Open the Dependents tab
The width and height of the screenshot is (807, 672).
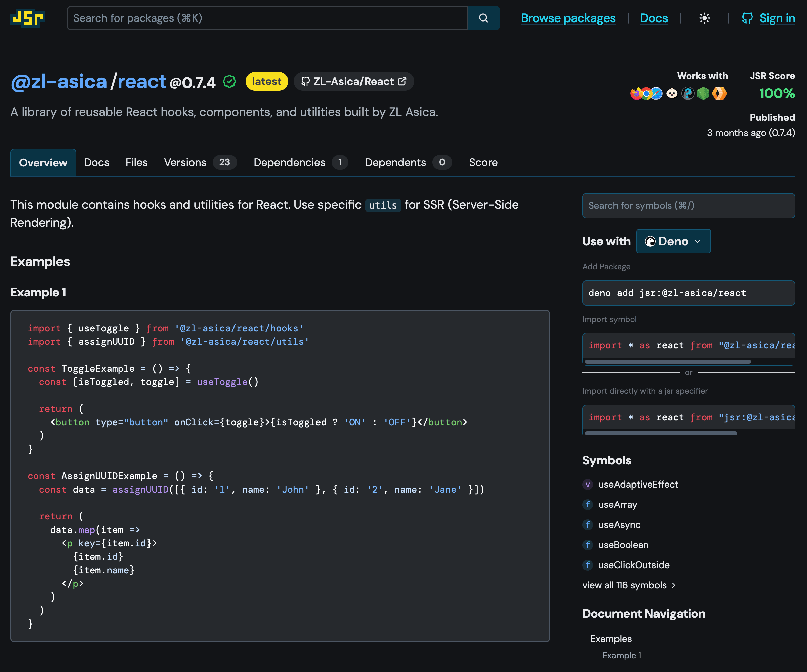[x=409, y=163]
